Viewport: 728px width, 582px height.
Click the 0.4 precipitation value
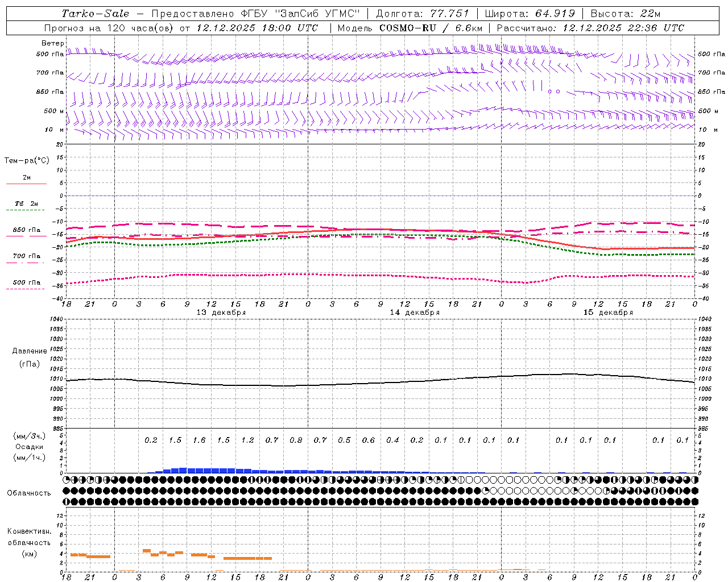point(392,440)
